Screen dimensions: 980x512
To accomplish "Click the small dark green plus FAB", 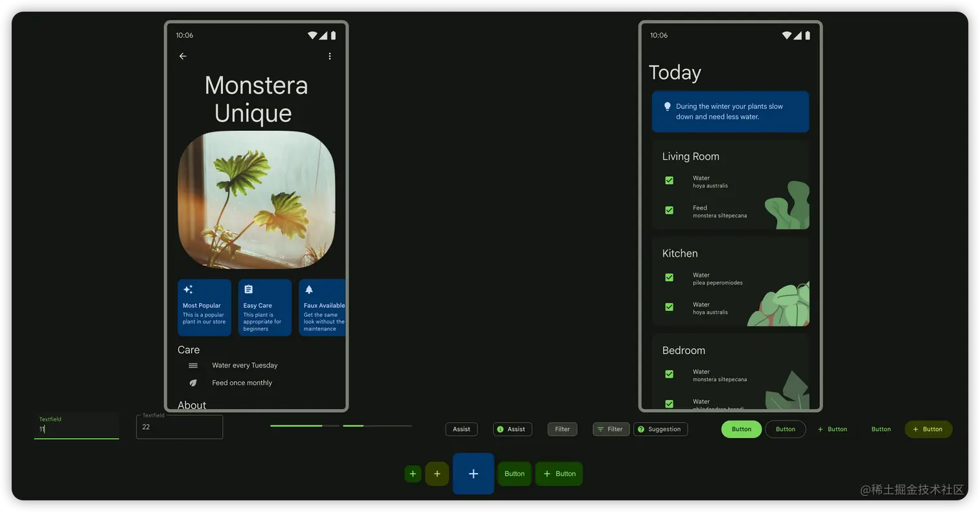I will [x=413, y=474].
